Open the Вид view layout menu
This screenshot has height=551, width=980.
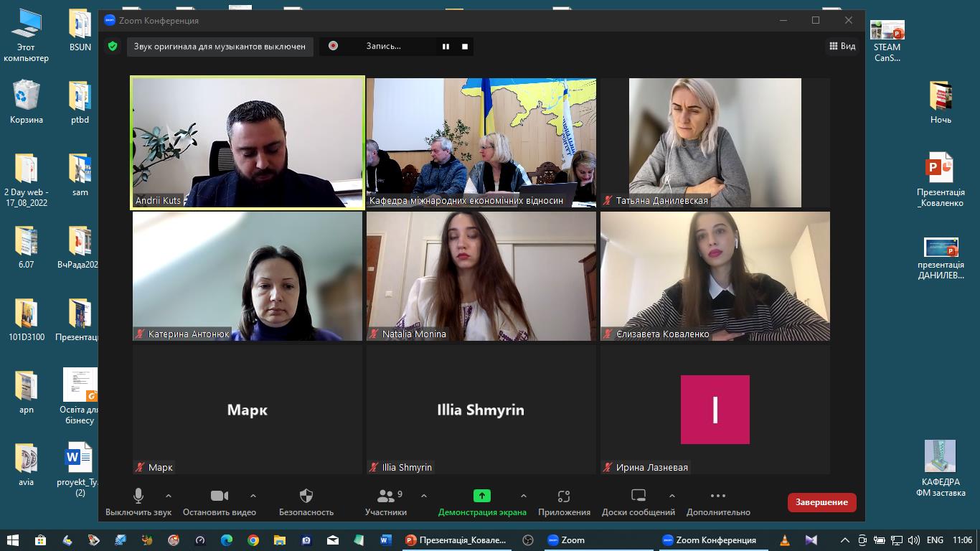point(842,46)
